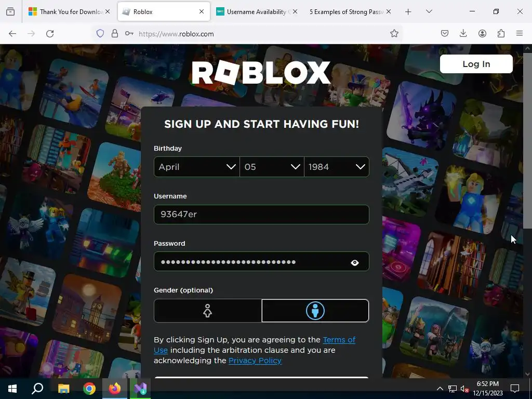Click the address bar URL
Image resolution: width=532 pixels, height=399 pixels.
176,34
